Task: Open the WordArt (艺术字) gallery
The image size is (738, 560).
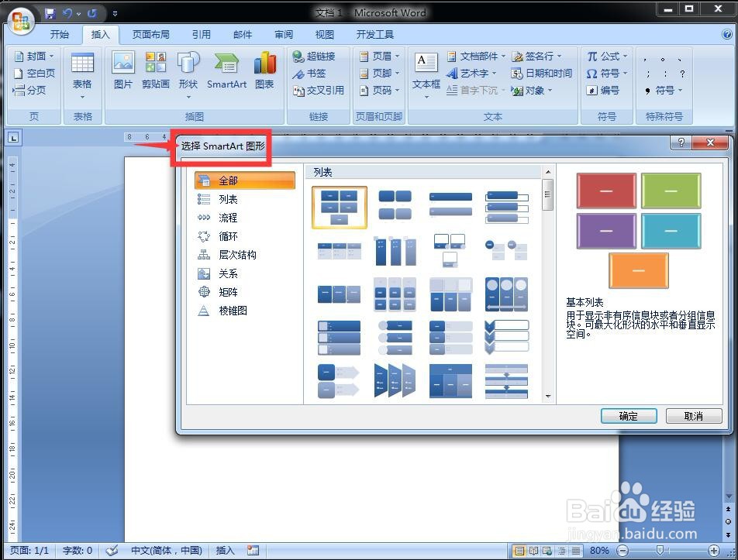Action: pyautogui.click(x=471, y=74)
